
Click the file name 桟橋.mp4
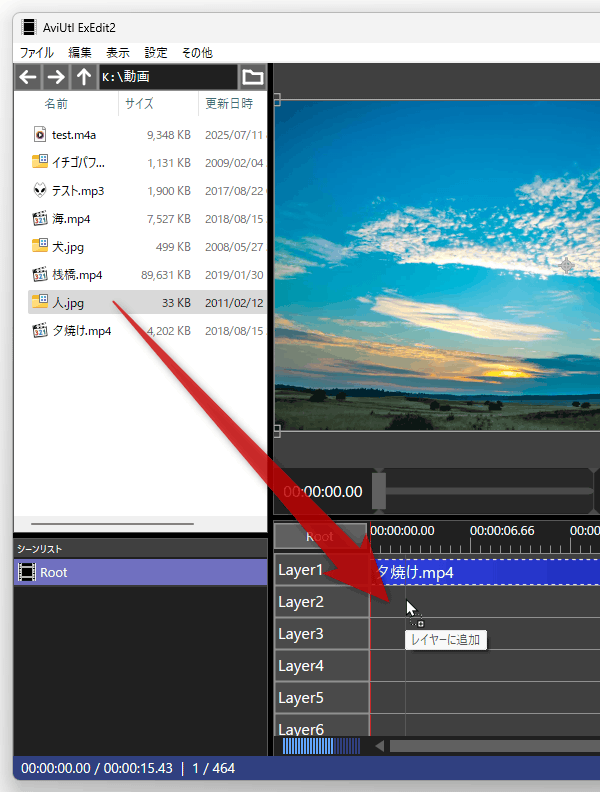(x=77, y=275)
